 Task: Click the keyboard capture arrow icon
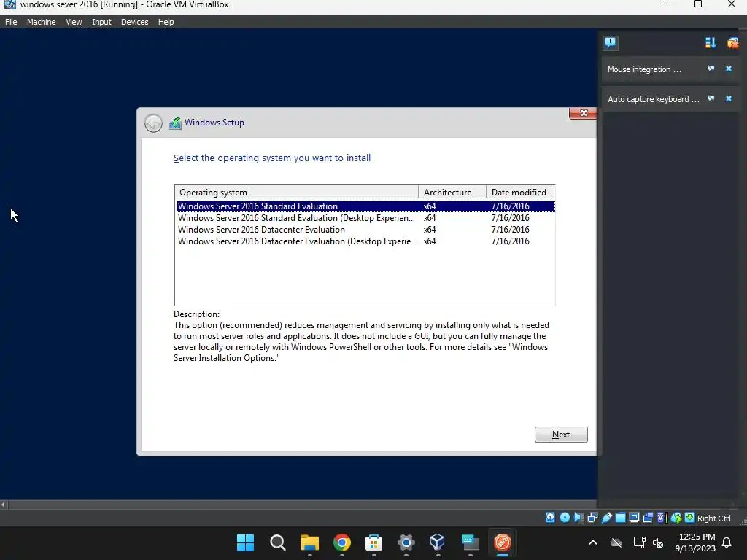(689, 518)
